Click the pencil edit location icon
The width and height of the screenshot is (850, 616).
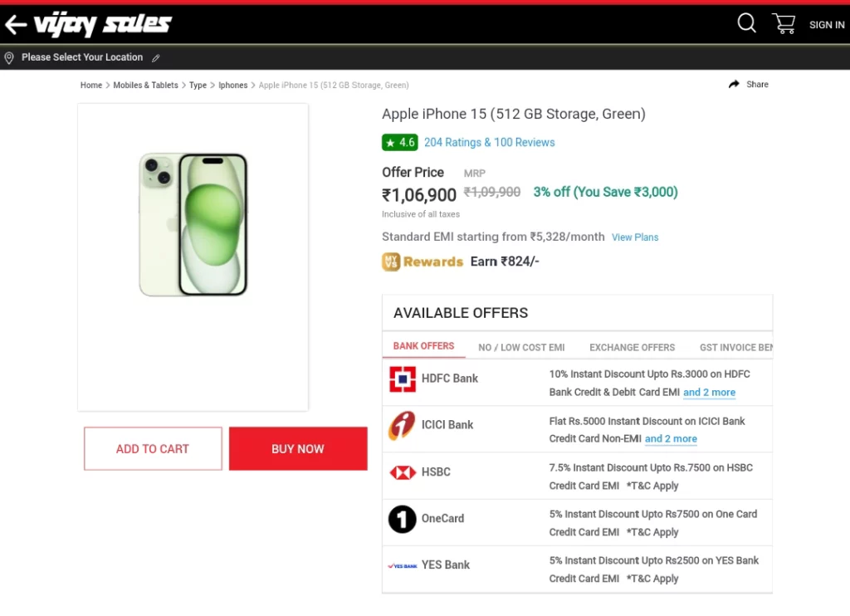(x=156, y=58)
